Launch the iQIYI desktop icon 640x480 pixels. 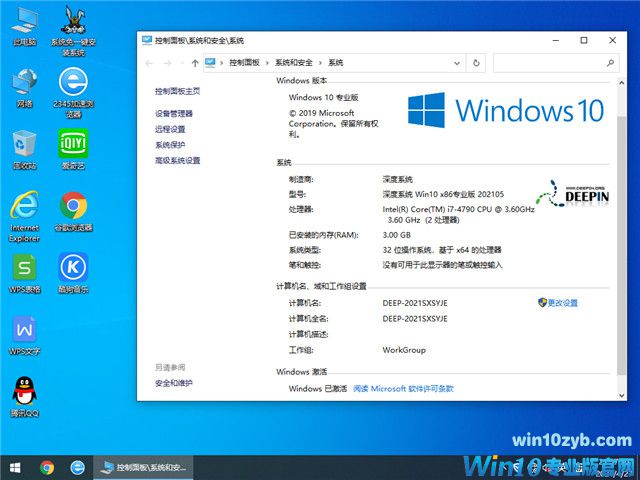(x=73, y=149)
